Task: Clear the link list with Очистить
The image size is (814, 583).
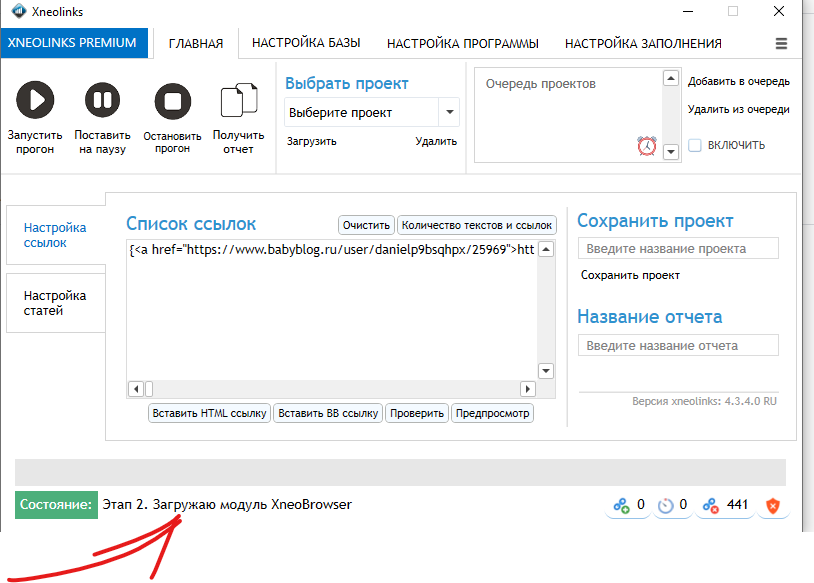Action: pyautogui.click(x=366, y=225)
